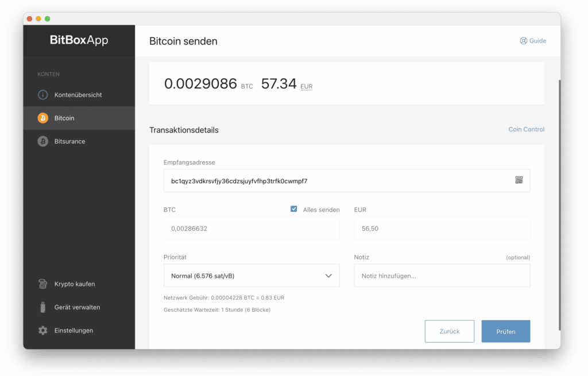Focus the Notiz hinzufügen text field
Viewport: 588px width, 376px height.
(442, 276)
